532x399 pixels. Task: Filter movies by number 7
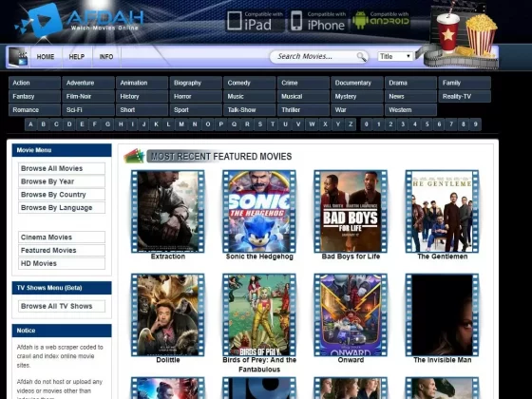tap(451, 124)
